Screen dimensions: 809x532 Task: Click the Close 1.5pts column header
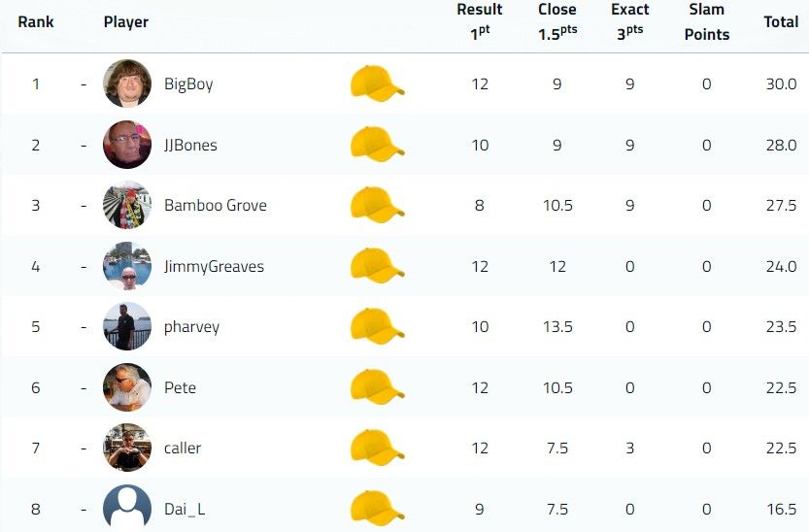557,21
